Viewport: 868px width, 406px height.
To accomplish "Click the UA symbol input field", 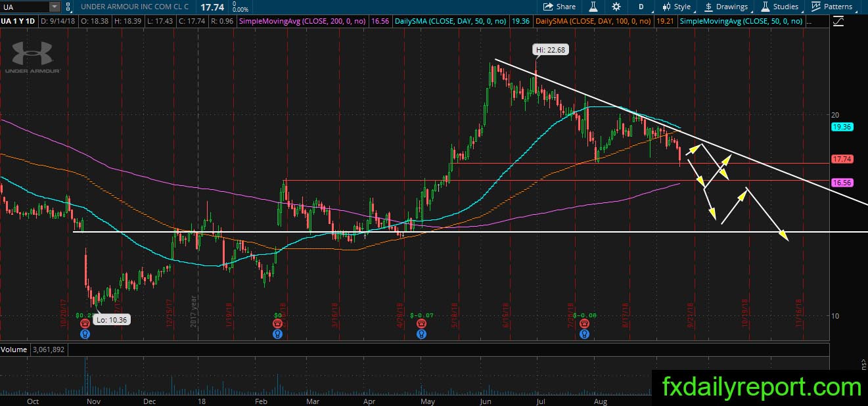I will coord(25,7).
